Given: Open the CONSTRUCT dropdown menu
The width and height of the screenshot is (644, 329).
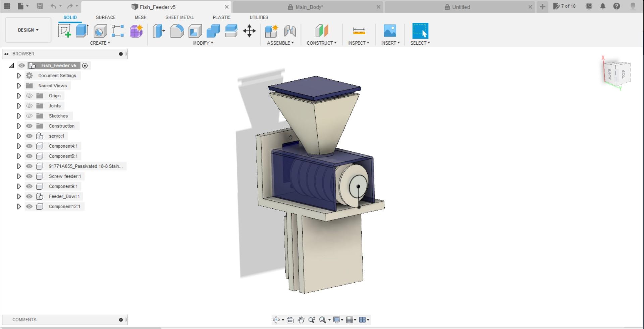Looking at the screenshot, I should (x=321, y=43).
